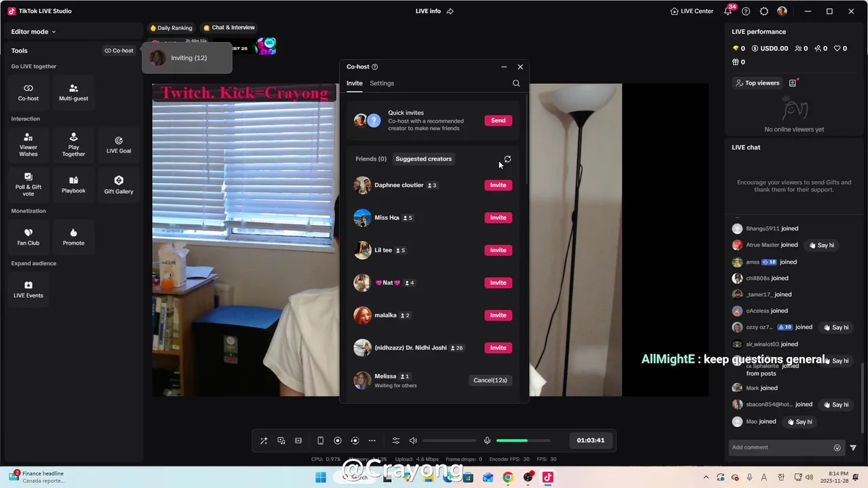The height and width of the screenshot is (488, 868).
Task: Send the chat comment with arrow icon
Action: pos(853,447)
